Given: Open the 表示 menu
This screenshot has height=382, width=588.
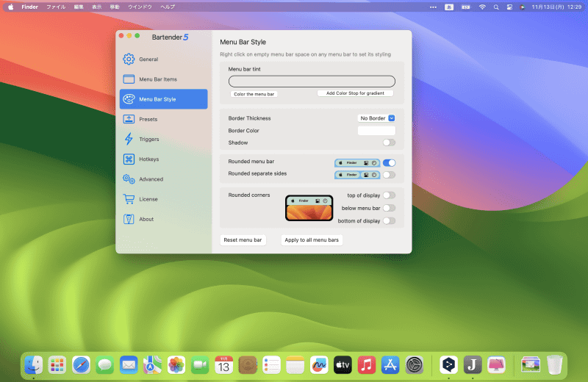Looking at the screenshot, I should pos(97,7).
